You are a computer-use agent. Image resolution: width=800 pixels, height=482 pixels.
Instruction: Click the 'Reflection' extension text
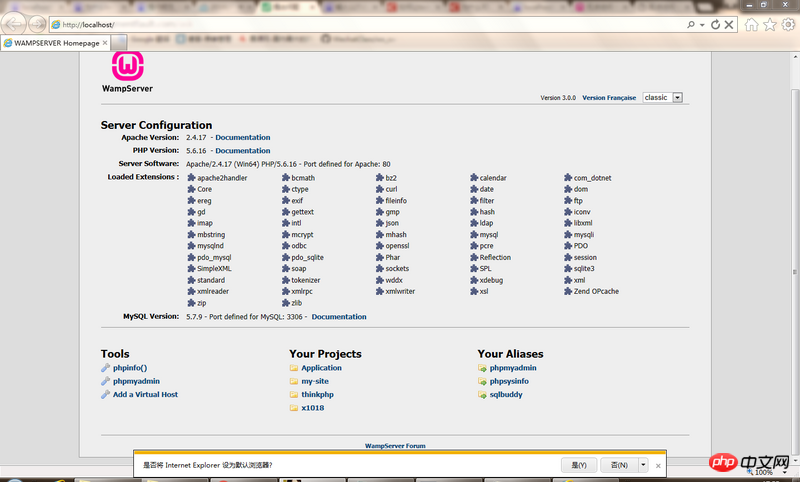pos(495,258)
